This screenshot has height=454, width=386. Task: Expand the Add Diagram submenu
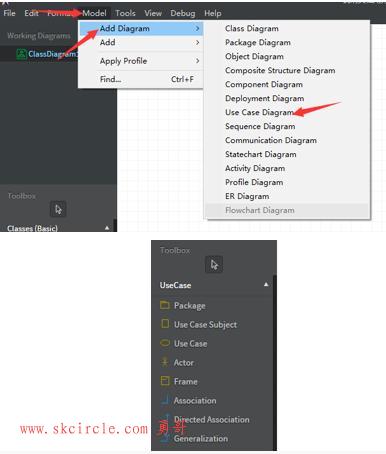point(141,29)
